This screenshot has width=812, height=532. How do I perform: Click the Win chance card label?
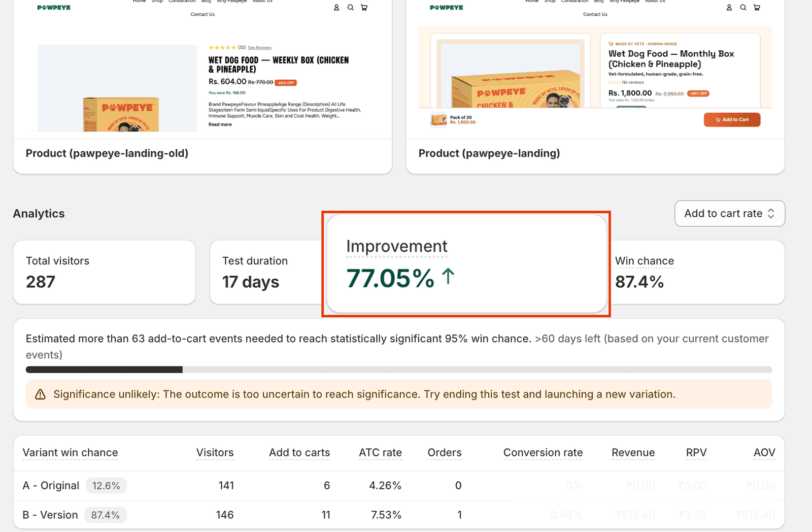[x=645, y=261]
